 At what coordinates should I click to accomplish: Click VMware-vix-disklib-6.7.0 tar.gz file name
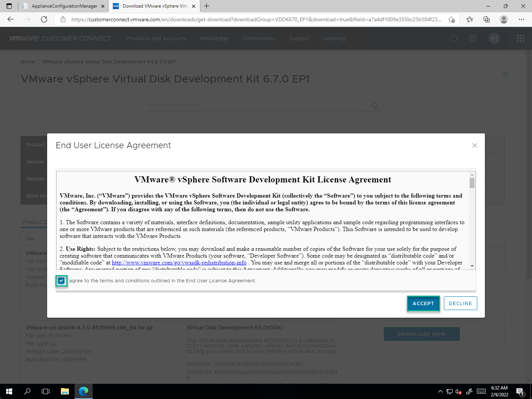[89, 328]
